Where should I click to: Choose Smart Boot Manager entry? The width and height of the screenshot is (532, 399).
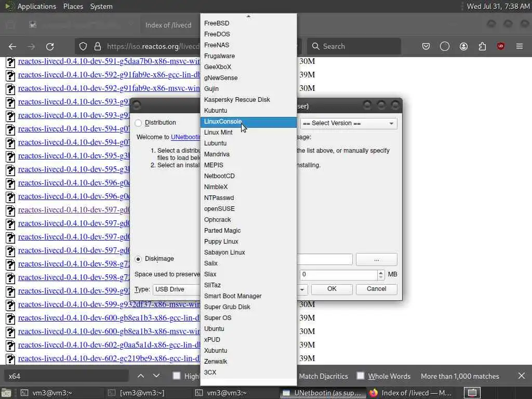pyautogui.click(x=248, y=296)
